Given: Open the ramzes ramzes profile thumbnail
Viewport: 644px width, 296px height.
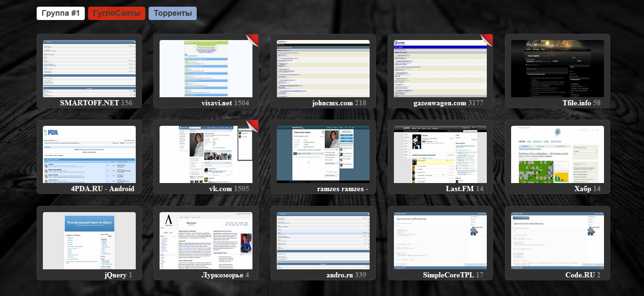Looking at the screenshot, I should 323,154.
